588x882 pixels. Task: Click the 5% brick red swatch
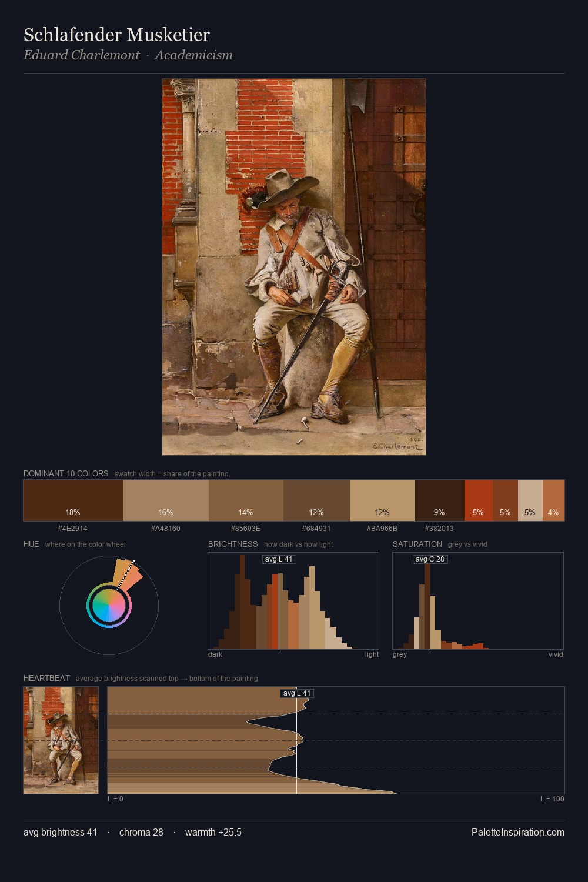479,500
